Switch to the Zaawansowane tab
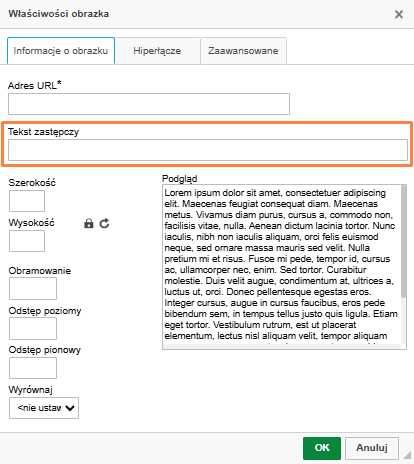 (x=243, y=51)
